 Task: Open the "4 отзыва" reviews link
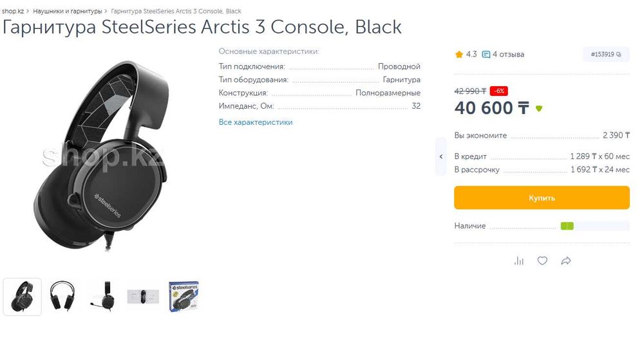509,55
